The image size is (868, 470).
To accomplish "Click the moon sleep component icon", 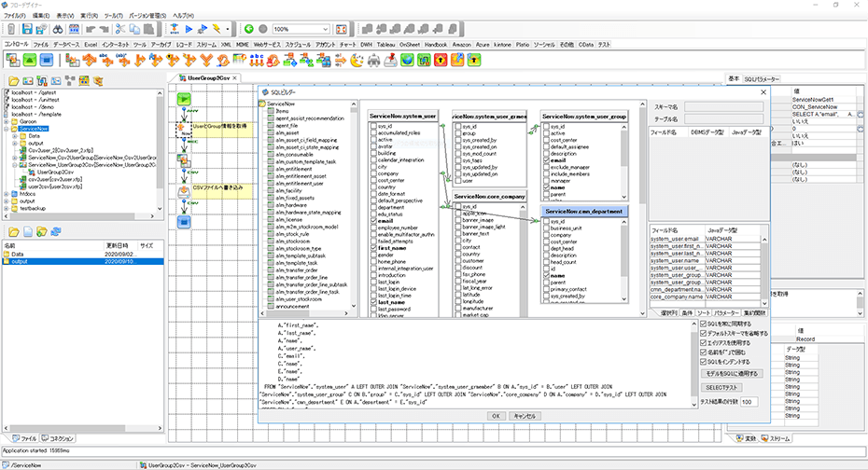I will tap(357, 60).
